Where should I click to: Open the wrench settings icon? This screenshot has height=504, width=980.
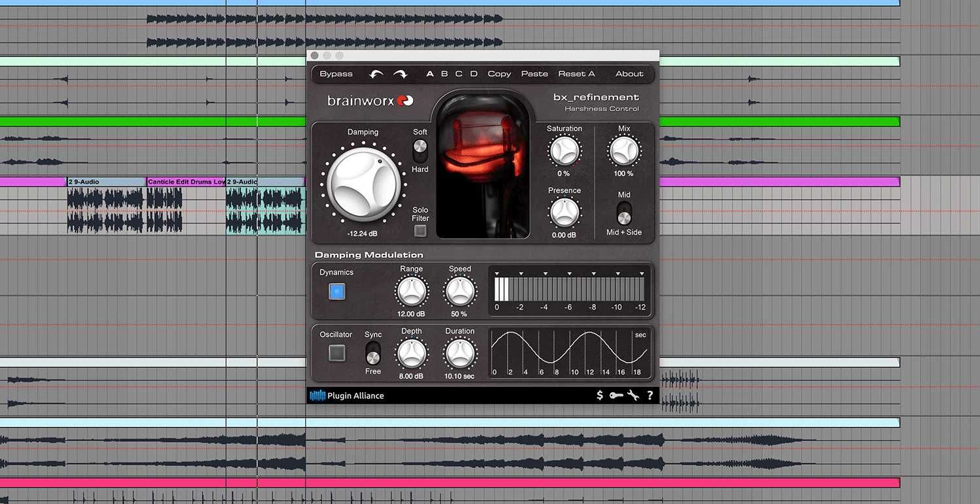[633, 395]
